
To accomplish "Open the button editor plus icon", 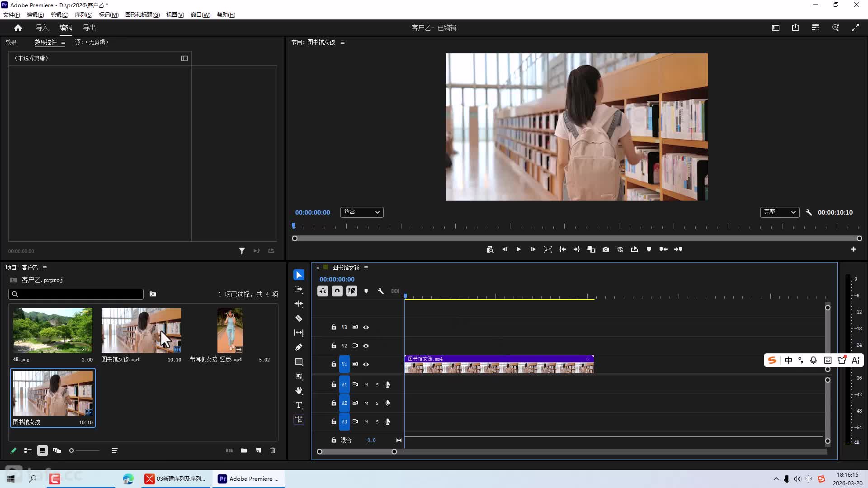I will click(x=854, y=249).
